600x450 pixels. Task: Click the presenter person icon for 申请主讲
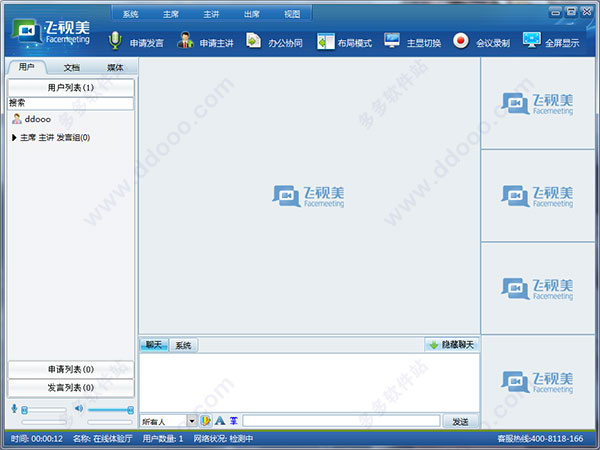(x=185, y=41)
